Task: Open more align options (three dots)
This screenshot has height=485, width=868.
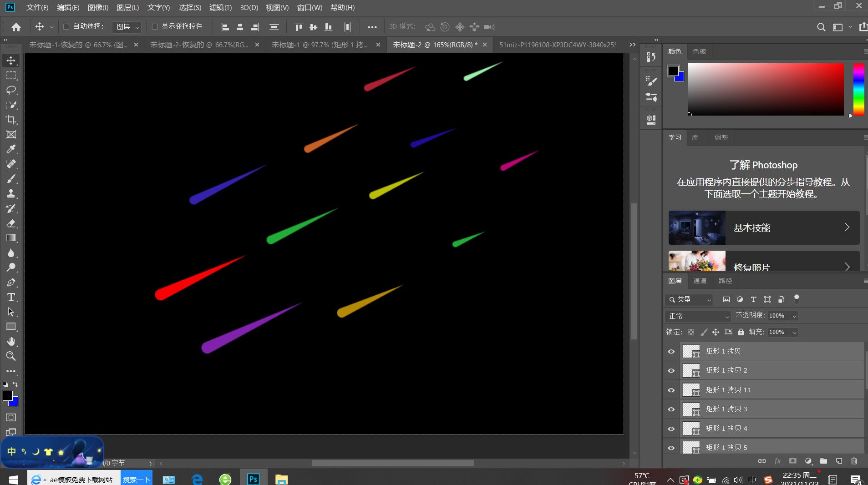Action: tap(372, 27)
